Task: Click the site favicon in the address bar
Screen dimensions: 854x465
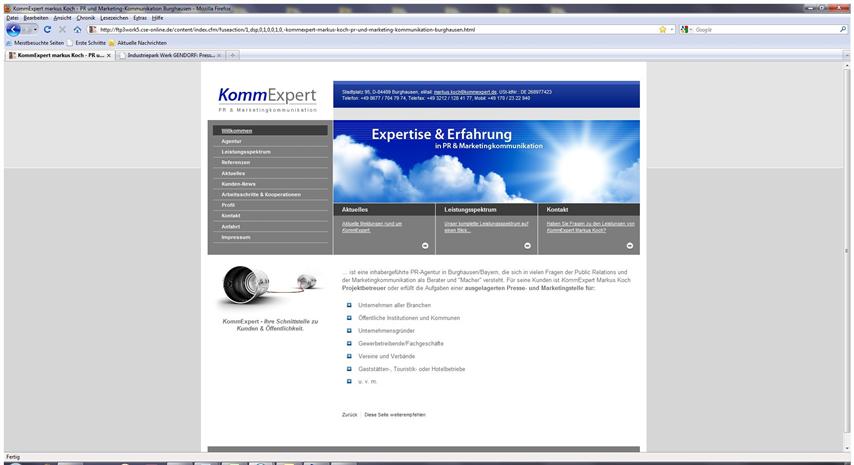Action: point(93,29)
